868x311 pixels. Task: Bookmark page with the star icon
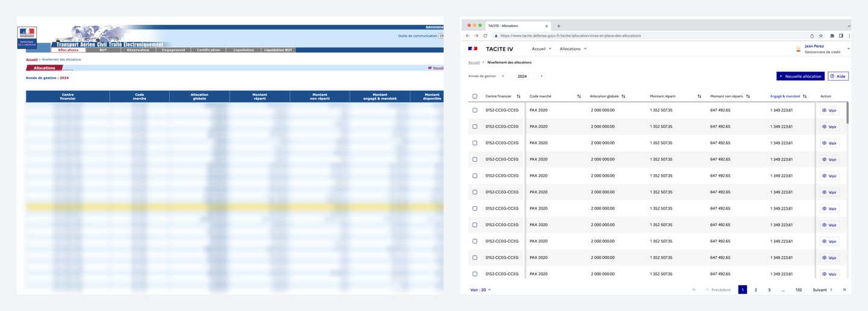[x=820, y=36]
